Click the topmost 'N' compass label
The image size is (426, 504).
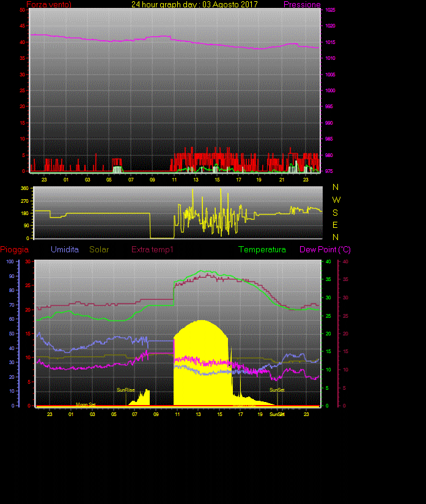click(x=336, y=187)
